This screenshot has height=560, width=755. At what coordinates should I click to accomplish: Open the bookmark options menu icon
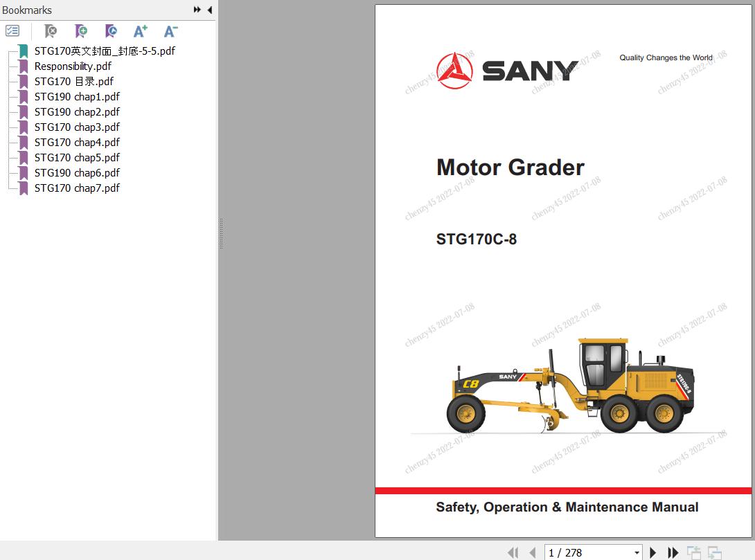(12, 31)
